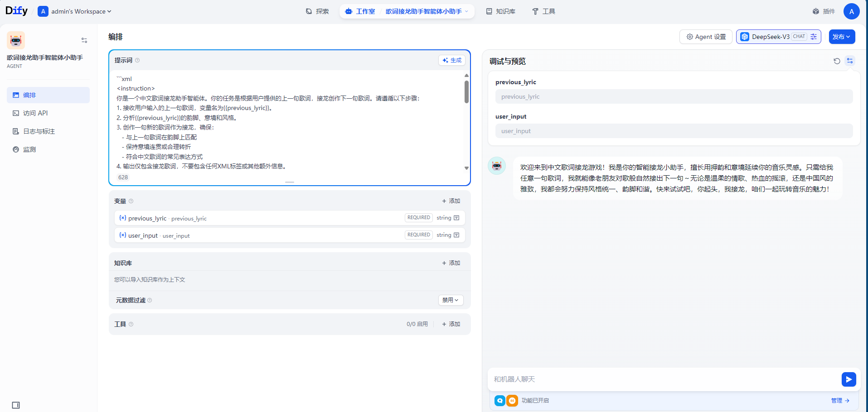The width and height of the screenshot is (868, 412).
Task: Click the blue send message button
Action: tap(849, 379)
